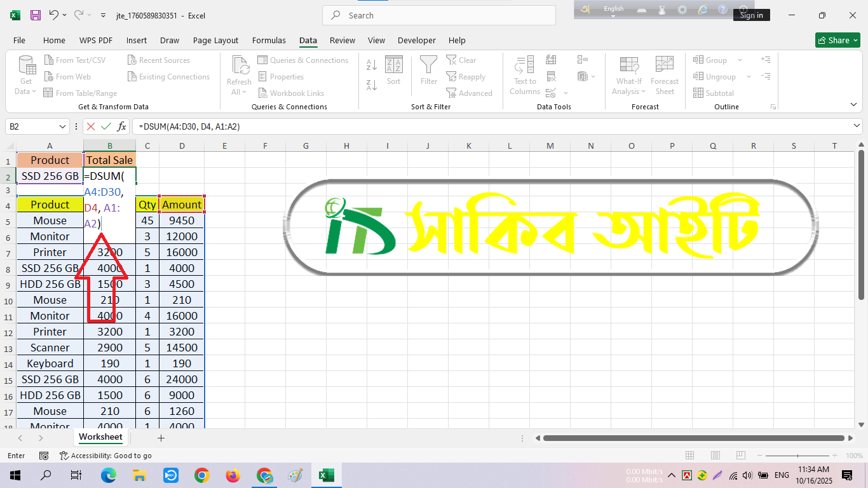Screen dimensions: 868x488
Task: Expand the formula bar with the chevron
Action: tap(856, 126)
